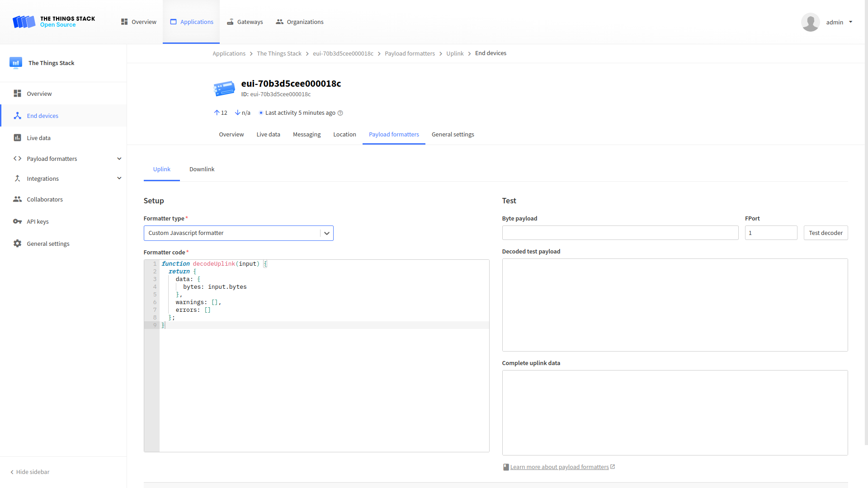Click the eui-70b3d5cee000018c breadcrumb link

point(343,53)
